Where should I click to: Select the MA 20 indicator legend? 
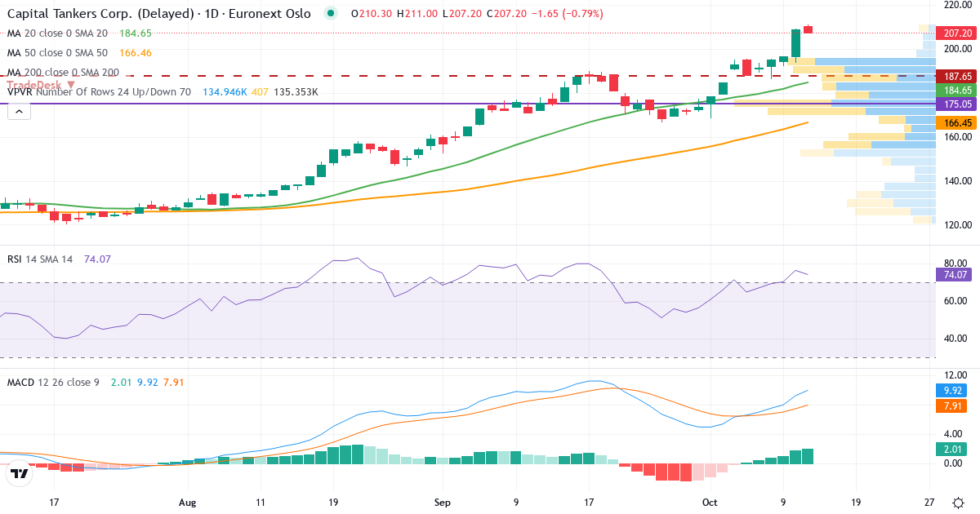click(57, 33)
